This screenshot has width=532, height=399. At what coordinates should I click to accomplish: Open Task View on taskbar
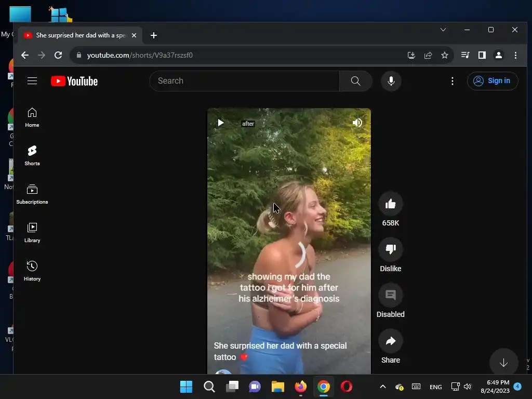(x=232, y=387)
